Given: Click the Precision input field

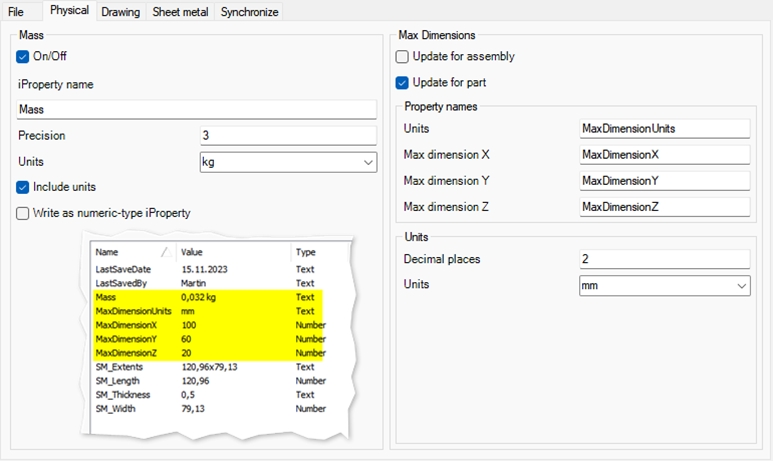Looking at the screenshot, I should coord(288,136).
